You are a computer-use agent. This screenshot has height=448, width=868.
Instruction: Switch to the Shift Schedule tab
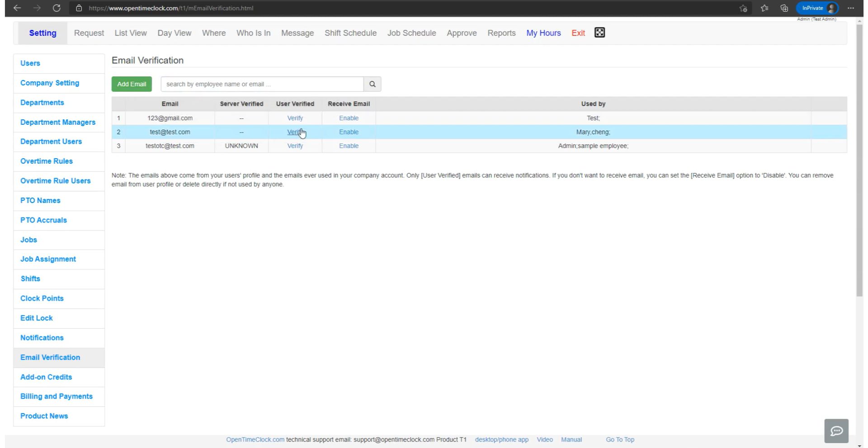(350, 33)
